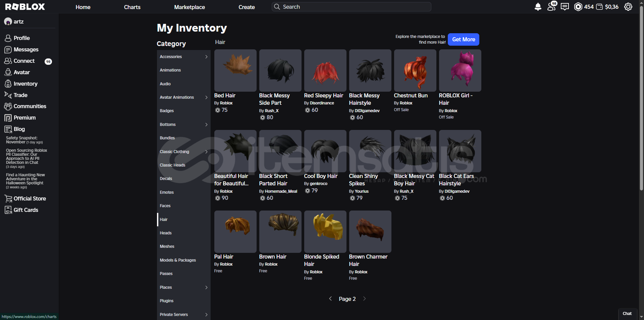
Task: Open Trade from the left sidebar
Action: point(20,95)
